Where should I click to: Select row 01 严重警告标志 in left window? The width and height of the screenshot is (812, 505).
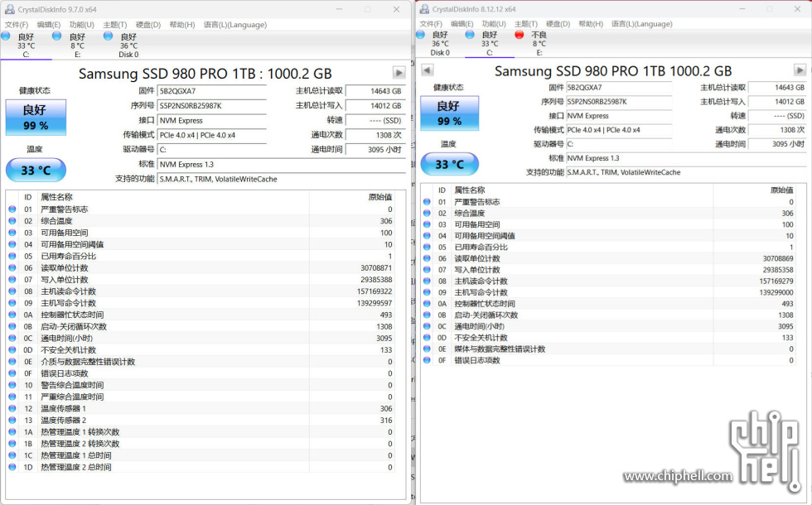tap(201, 209)
